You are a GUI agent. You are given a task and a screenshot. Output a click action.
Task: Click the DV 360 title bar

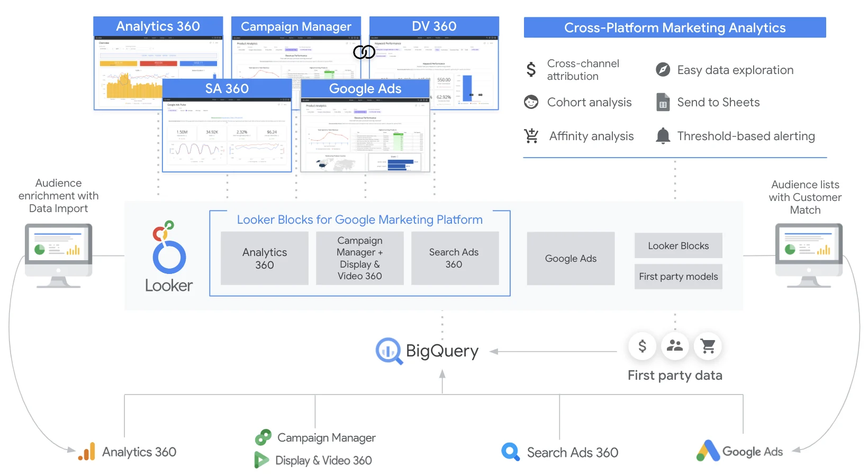(x=434, y=25)
